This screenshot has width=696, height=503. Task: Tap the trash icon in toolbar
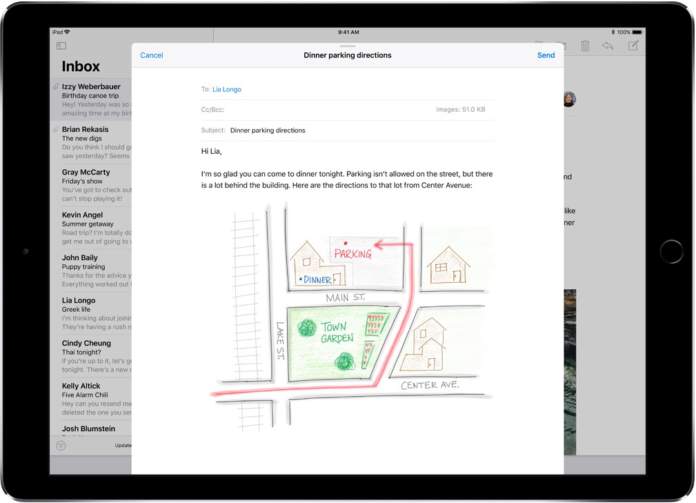tap(585, 46)
